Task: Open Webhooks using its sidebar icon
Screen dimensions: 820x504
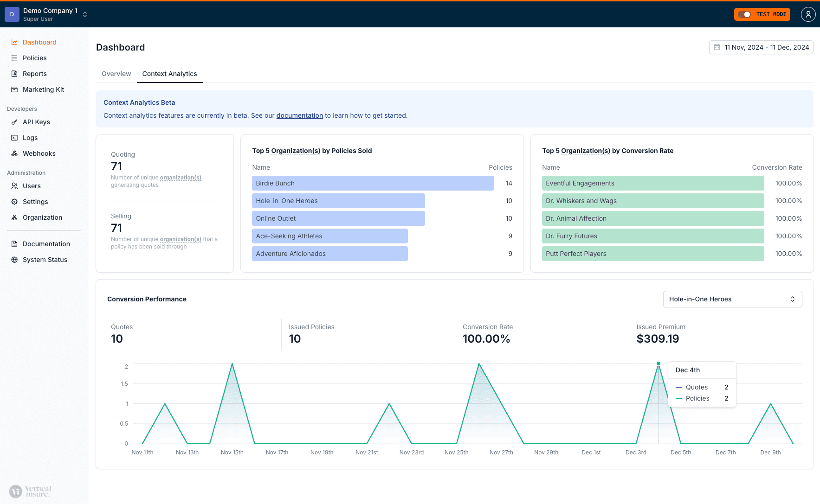Action: coord(14,153)
